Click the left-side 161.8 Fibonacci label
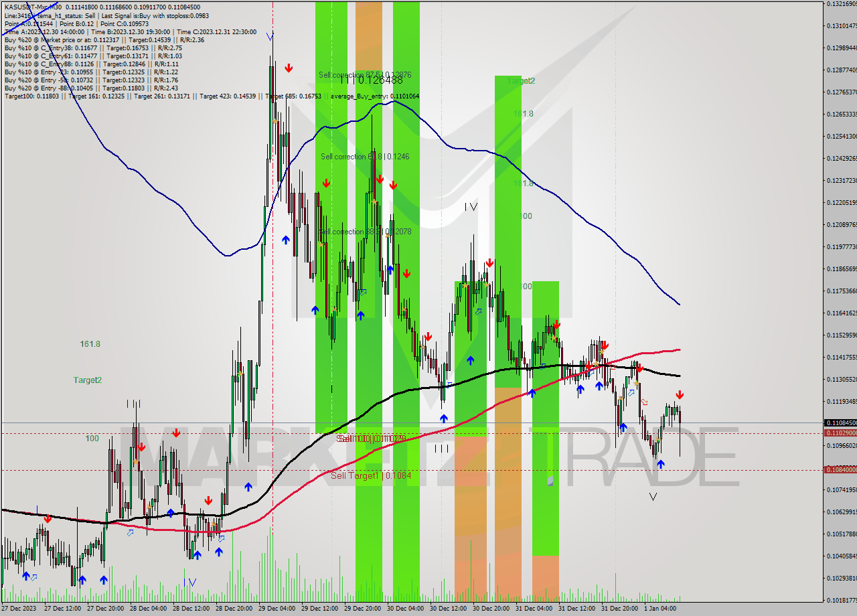This screenshot has width=857, height=616. pos(90,343)
